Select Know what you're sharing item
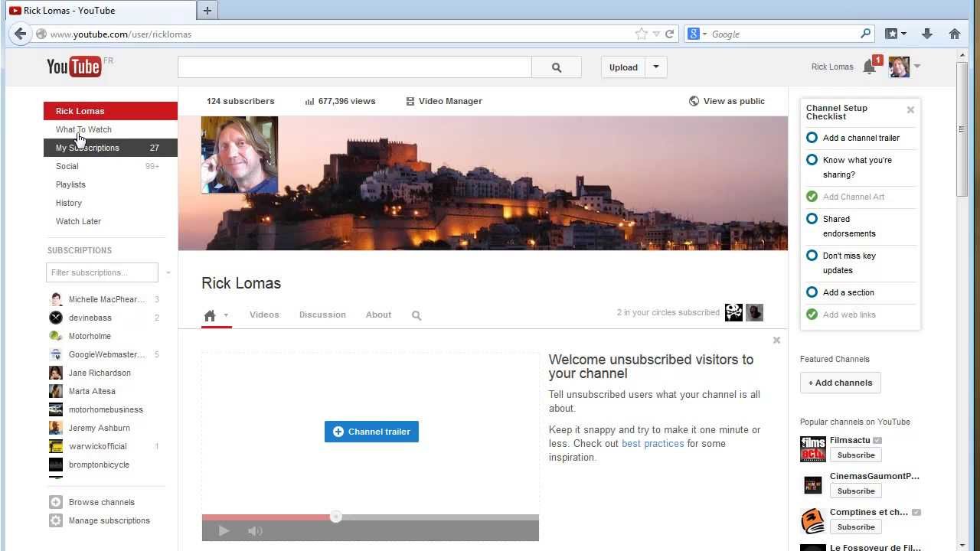Viewport: 980px width, 551px height. pyautogui.click(x=861, y=167)
